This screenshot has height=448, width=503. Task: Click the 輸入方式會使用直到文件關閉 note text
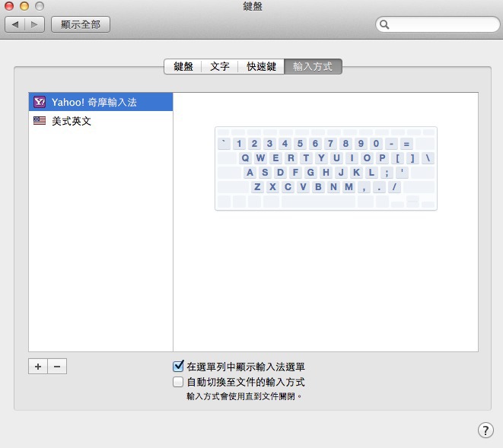point(244,396)
